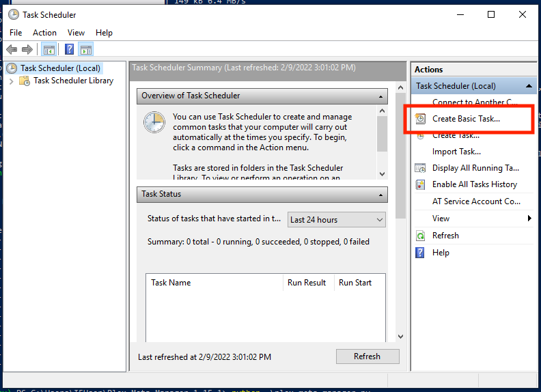Select Task Scheduler Library in tree

(73, 81)
